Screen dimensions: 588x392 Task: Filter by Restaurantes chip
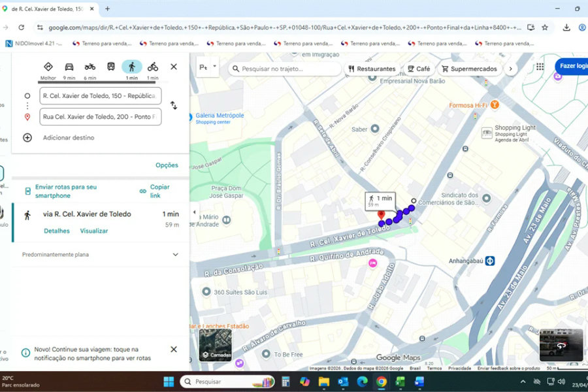tap(372, 69)
